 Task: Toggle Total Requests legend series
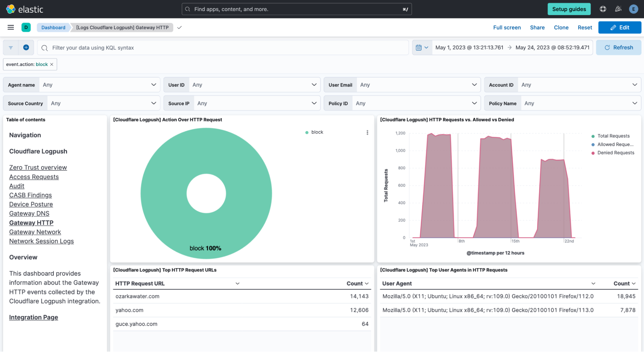click(x=613, y=136)
